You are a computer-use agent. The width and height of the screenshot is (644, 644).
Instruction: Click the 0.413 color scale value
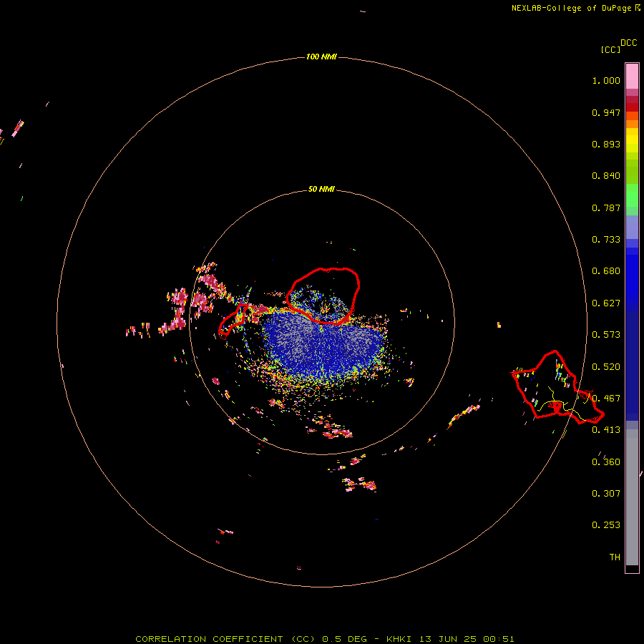point(606,430)
